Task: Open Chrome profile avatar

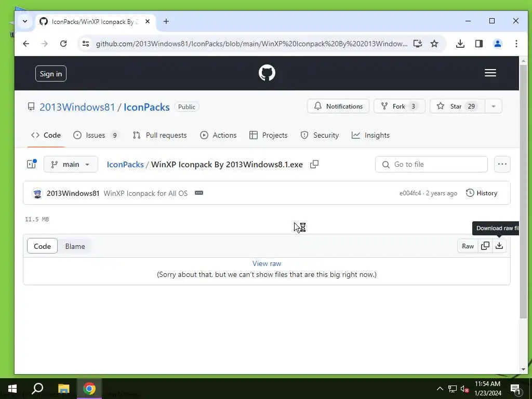Action: coord(498,44)
